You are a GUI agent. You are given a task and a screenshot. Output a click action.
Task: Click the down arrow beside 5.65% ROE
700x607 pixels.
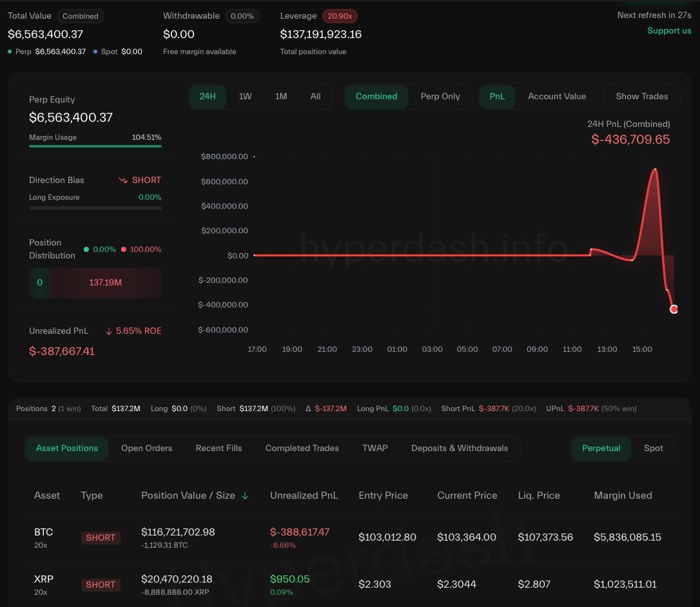coord(109,331)
